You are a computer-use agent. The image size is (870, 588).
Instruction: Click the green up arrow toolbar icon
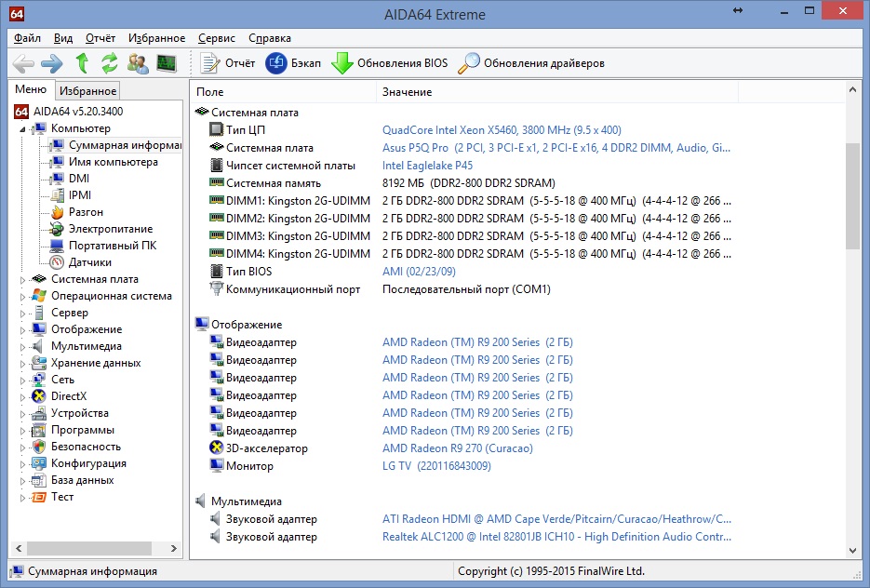pos(82,63)
